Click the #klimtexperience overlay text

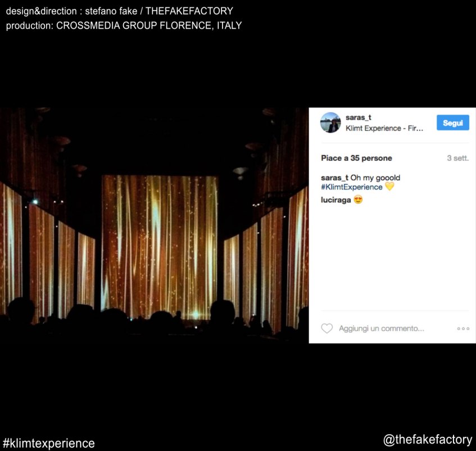[x=48, y=443]
